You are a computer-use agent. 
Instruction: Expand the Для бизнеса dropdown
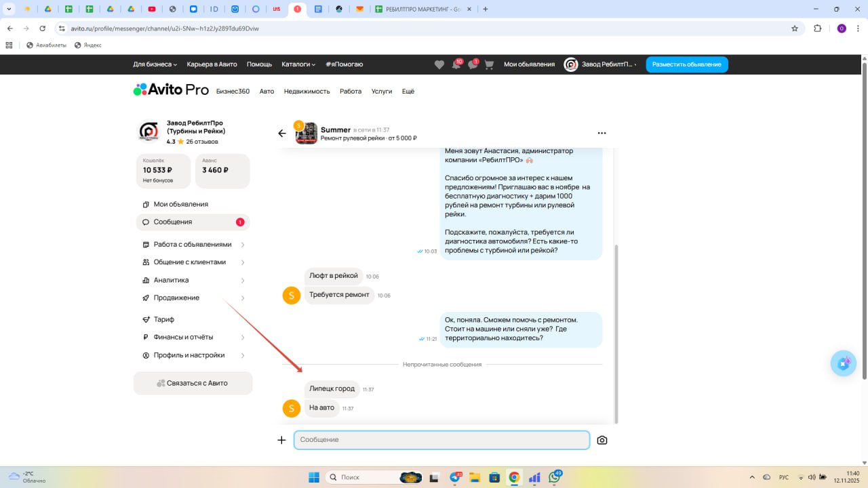coord(155,64)
